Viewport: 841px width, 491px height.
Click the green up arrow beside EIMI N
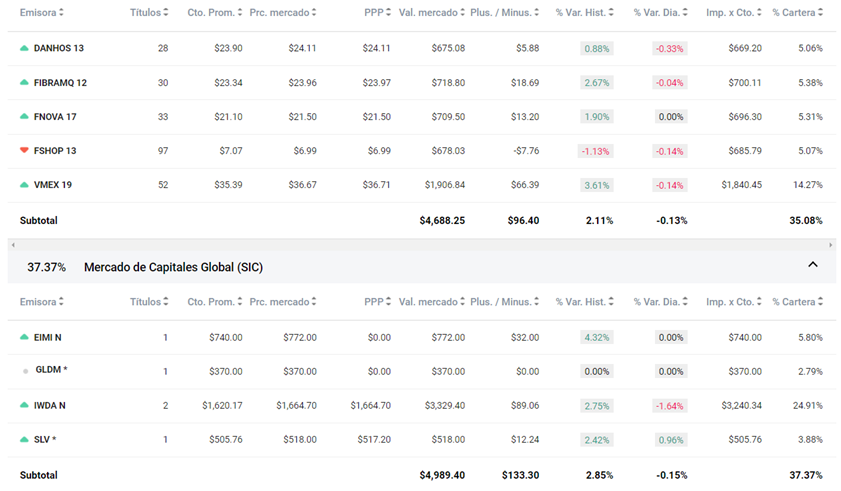pyautogui.click(x=24, y=338)
